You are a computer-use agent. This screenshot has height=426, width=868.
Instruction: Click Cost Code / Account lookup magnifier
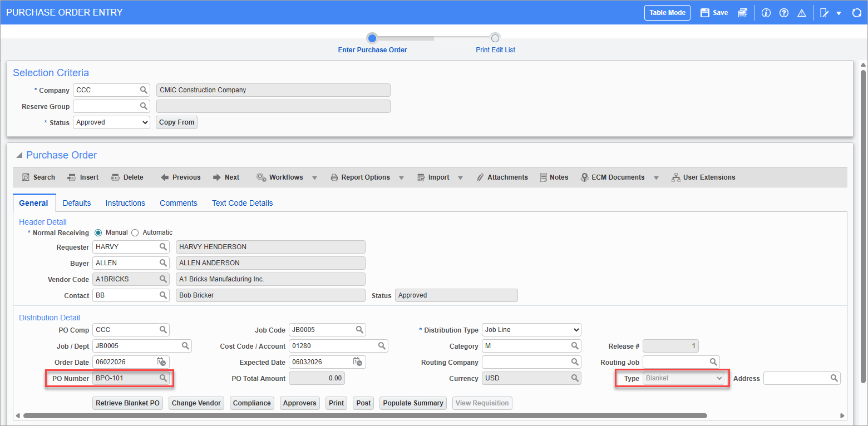[x=382, y=346]
